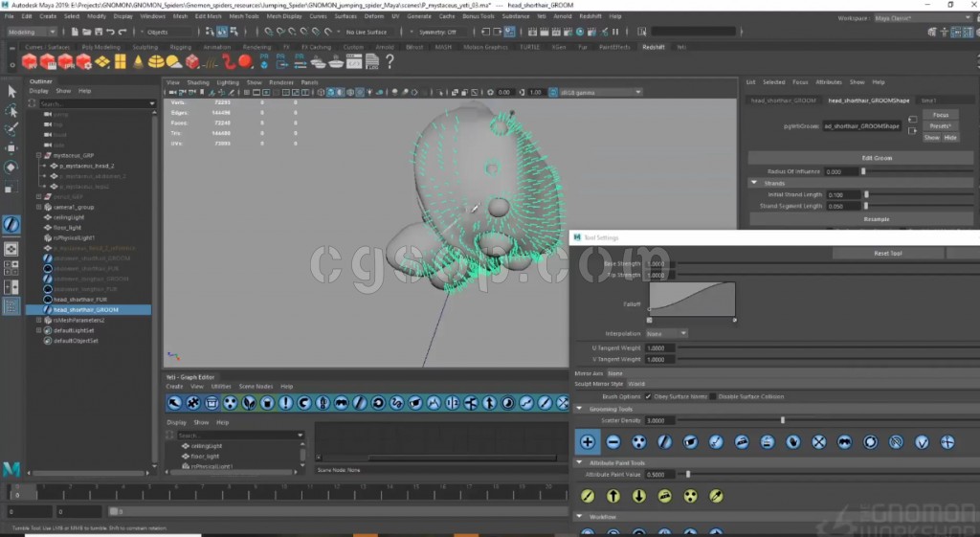The image size is (980, 537).
Task: Click the save scene icon in status line
Action: (99, 32)
